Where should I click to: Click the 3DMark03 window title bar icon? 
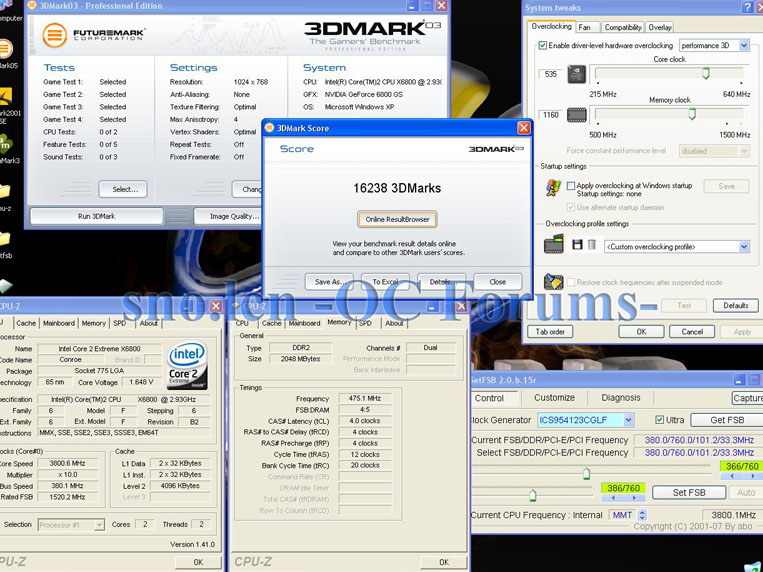point(31,6)
